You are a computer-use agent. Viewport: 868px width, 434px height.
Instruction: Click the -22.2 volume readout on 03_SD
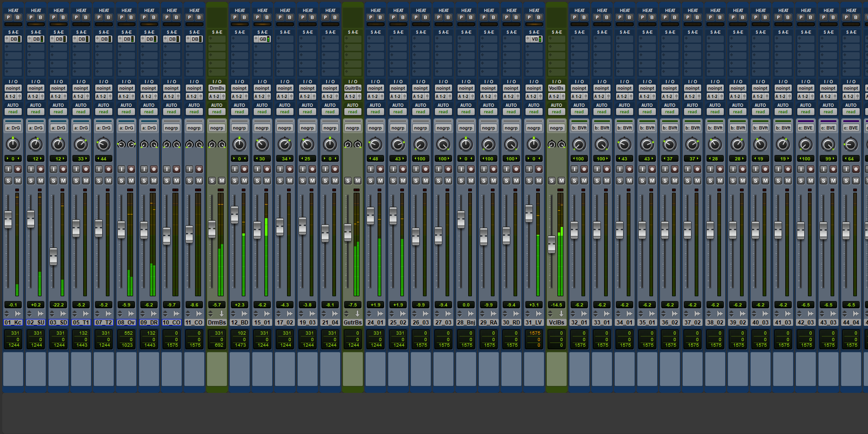pyautogui.click(x=58, y=305)
